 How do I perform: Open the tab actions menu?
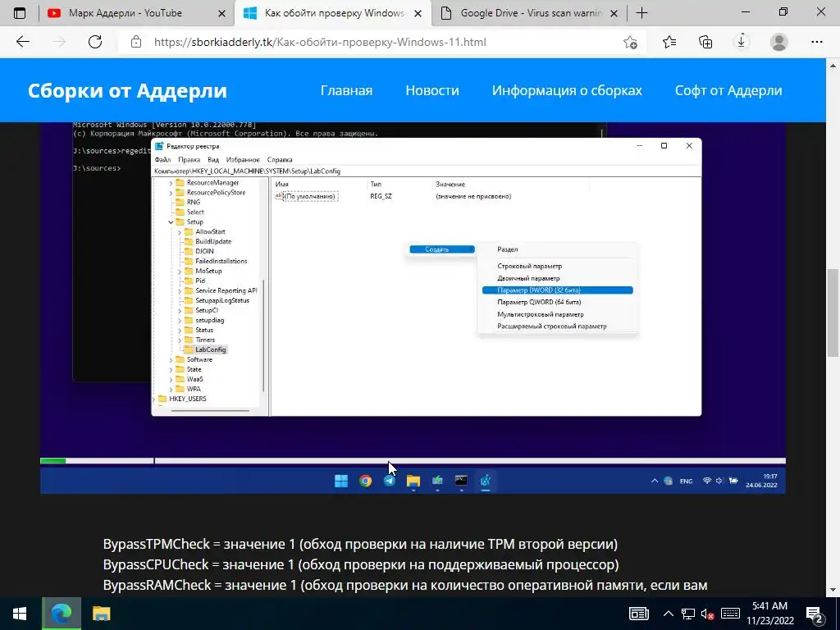(x=20, y=13)
